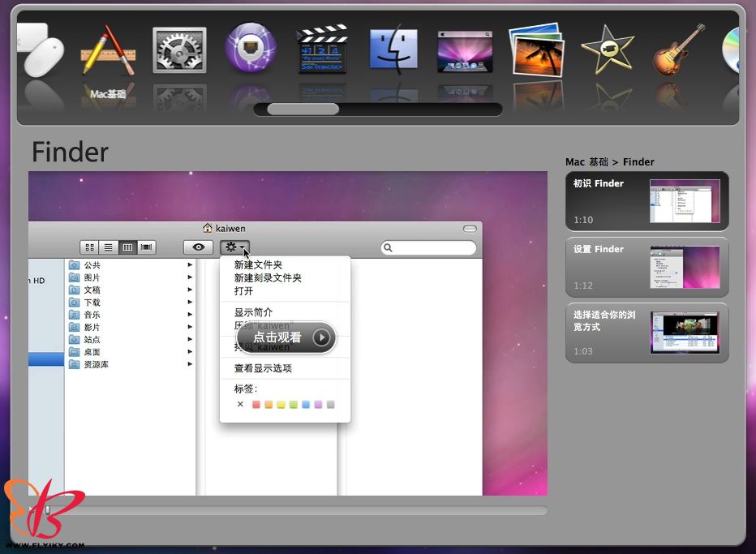The image size is (756, 554).
Task: Click the toolbar toggle pill button
Action: tap(470, 229)
